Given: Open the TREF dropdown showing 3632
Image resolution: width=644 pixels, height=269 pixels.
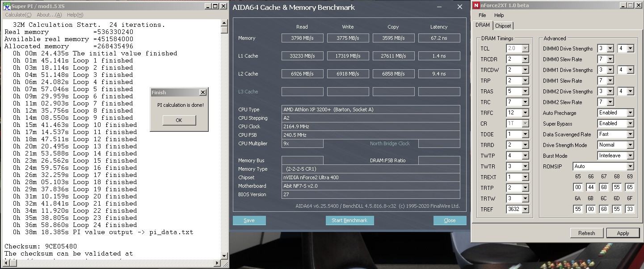Looking at the screenshot, I should 525,209.
